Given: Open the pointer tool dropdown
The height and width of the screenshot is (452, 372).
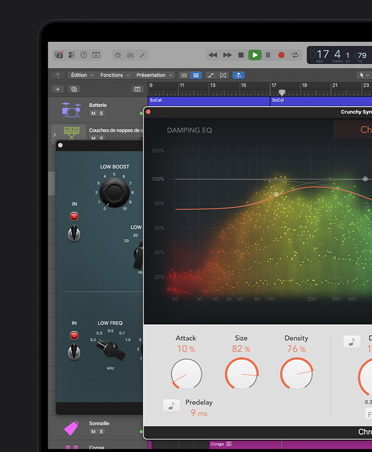Looking at the screenshot, I should point(363,75).
